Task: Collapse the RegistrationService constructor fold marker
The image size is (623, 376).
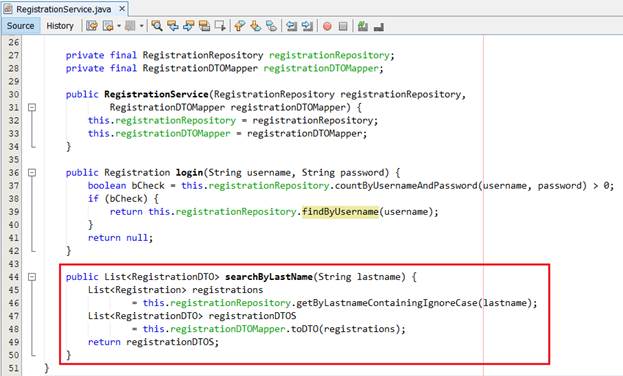Action: 32,107
